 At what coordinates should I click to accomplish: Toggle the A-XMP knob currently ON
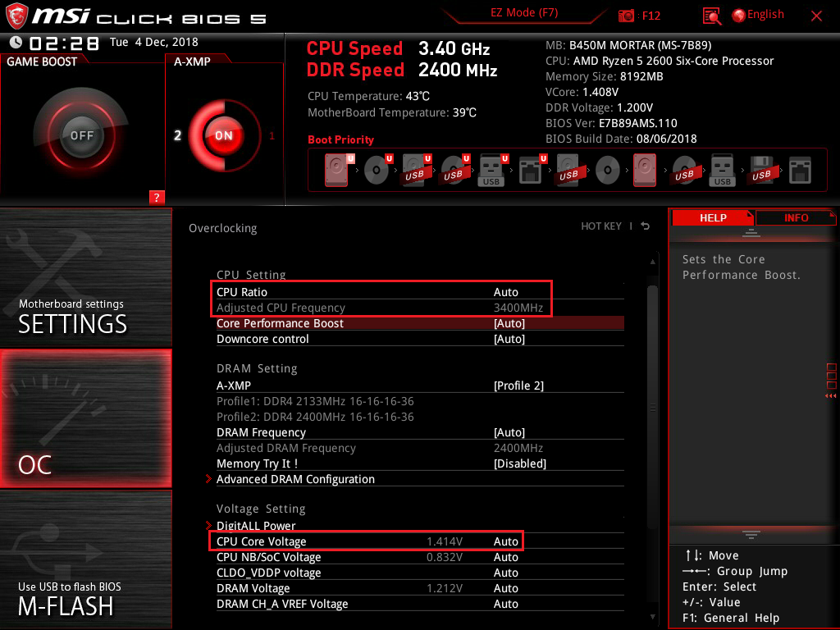pos(223,135)
